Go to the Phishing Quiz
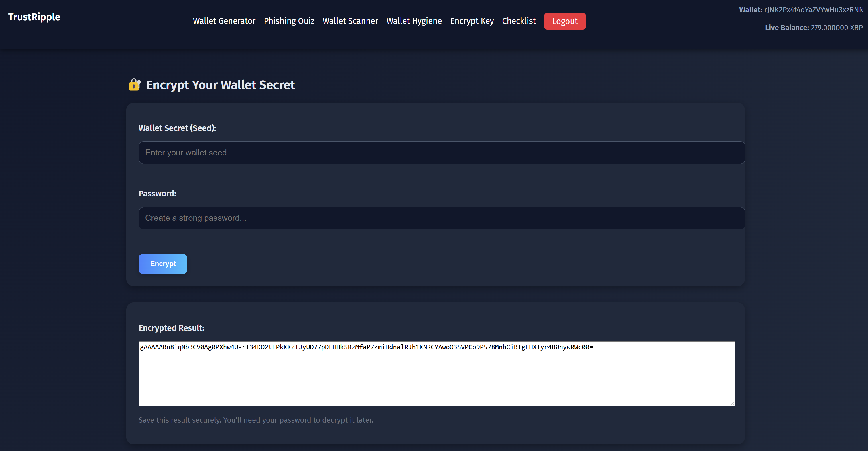The image size is (868, 451). 289,21
